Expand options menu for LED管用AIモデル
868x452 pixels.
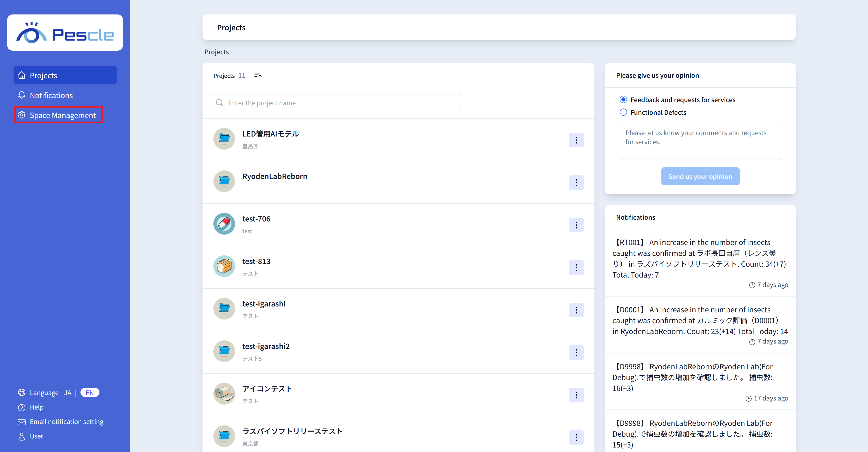(576, 140)
